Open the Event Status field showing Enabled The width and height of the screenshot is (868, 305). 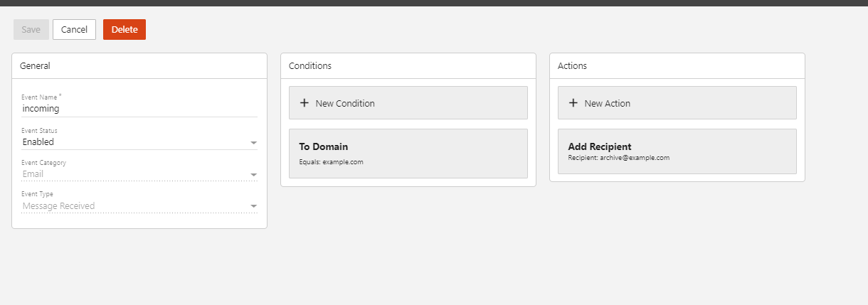point(135,142)
